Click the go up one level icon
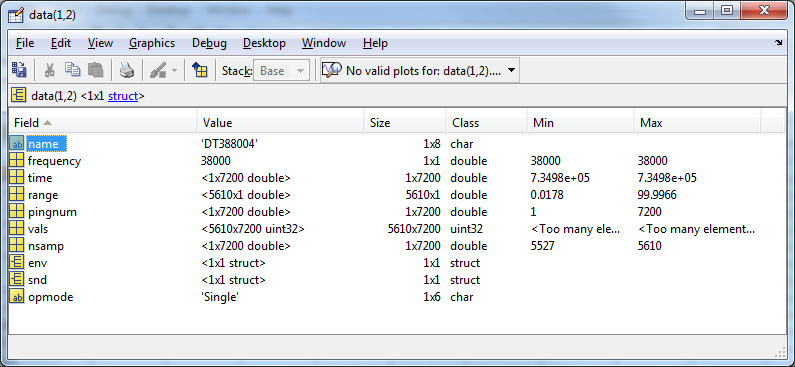The width and height of the screenshot is (795, 367). click(x=200, y=70)
